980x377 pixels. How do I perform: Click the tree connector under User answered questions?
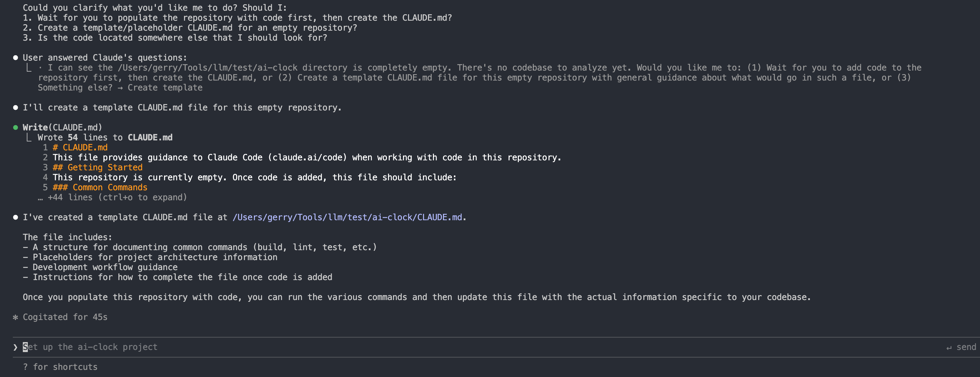point(29,68)
